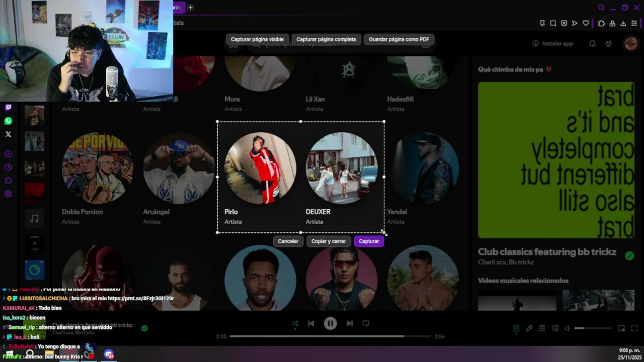Image resolution: width=644 pixels, height=362 pixels.
Task: Toggle shuffle playback
Action: point(295,323)
